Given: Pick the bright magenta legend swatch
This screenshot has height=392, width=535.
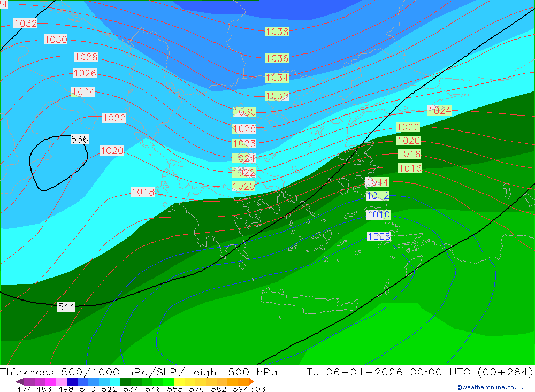Looking at the screenshot, I should tap(50, 381).
